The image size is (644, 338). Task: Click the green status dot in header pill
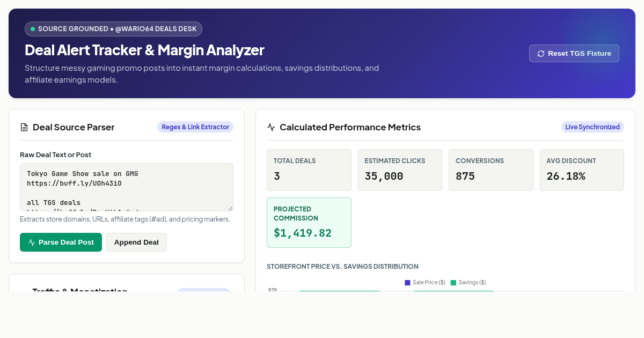tap(33, 29)
